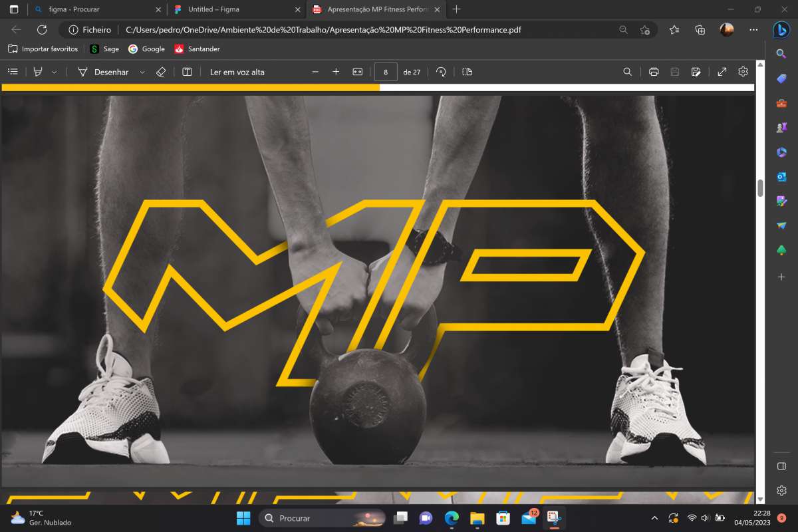Open the sidebar green tree icon
Image resolution: width=798 pixels, height=532 pixels.
(x=782, y=250)
